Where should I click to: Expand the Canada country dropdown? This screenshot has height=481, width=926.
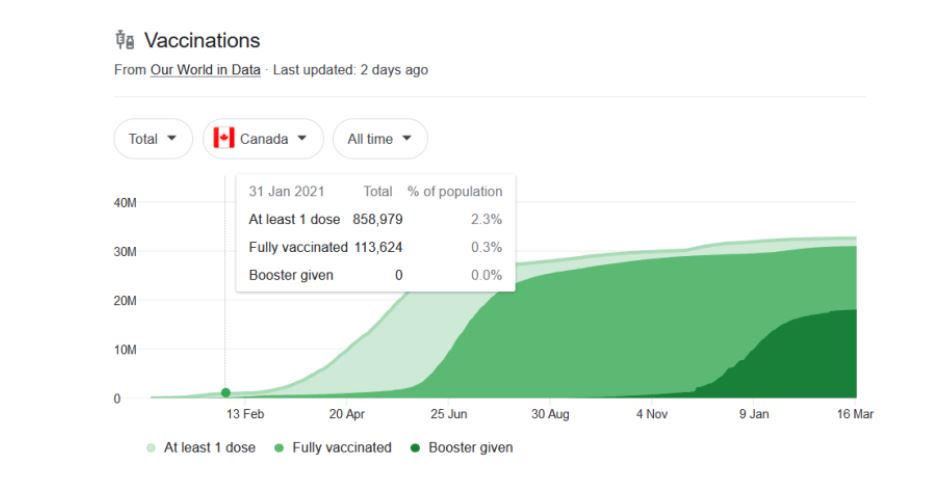click(263, 139)
